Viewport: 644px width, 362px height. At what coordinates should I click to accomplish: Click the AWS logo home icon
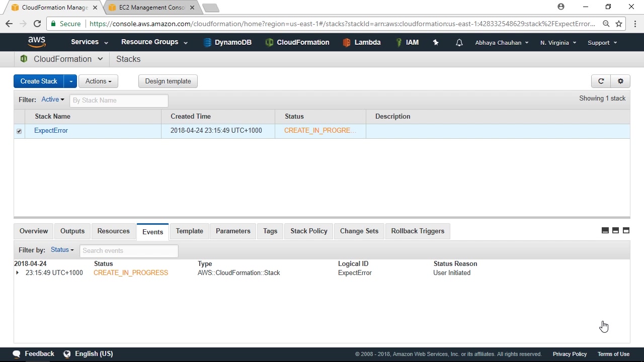point(37,42)
